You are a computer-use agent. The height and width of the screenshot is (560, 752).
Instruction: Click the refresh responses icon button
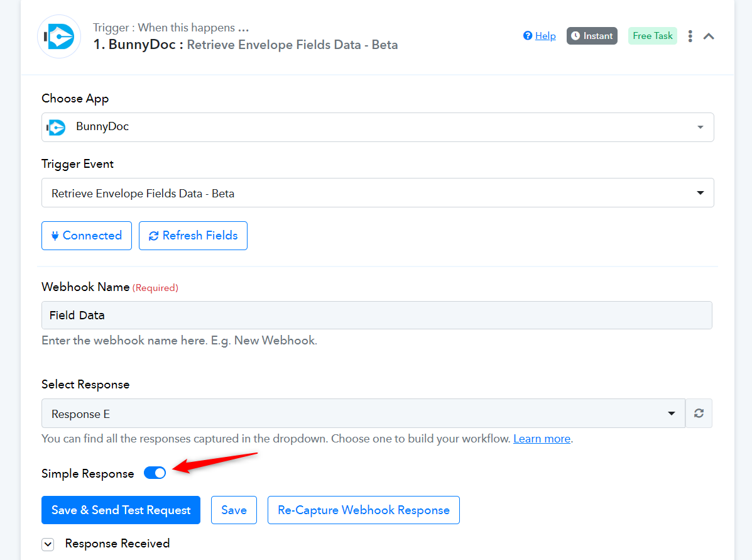coord(699,413)
